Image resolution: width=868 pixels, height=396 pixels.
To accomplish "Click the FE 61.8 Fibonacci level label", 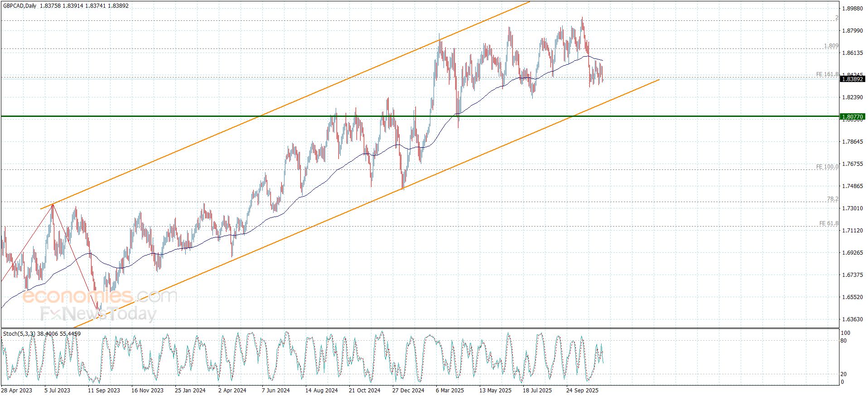I will coord(829,223).
